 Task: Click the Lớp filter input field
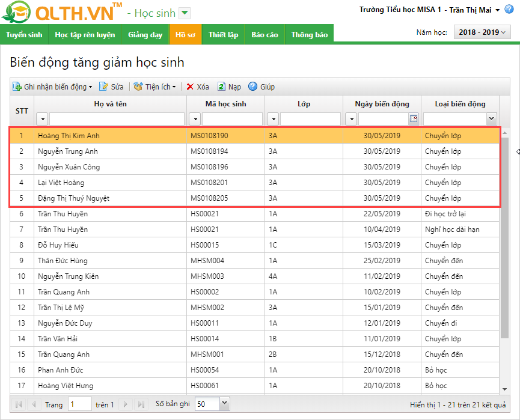(310, 119)
